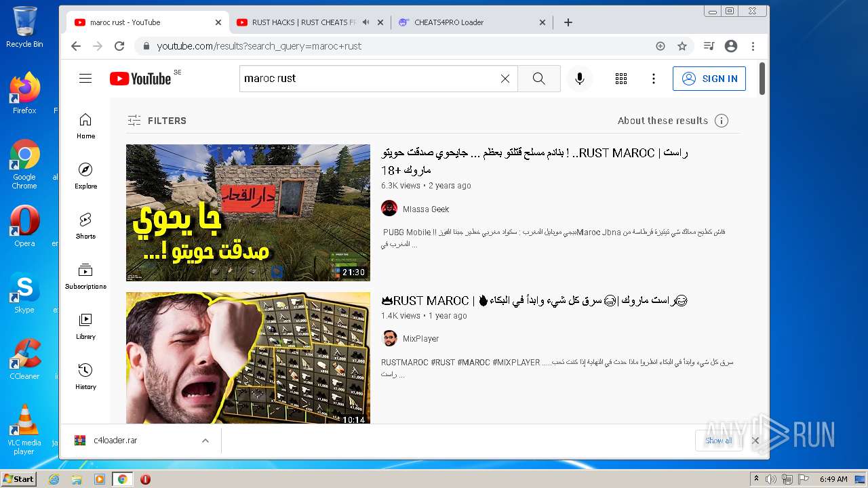Open the search FILTERS panel
This screenshot has width=868, height=488.
point(157,121)
